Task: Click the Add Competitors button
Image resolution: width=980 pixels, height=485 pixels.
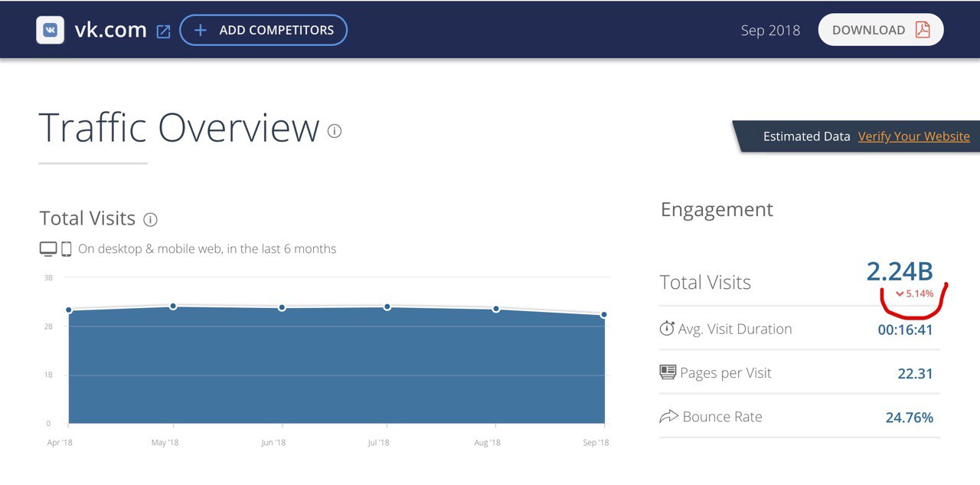Action: [x=263, y=30]
